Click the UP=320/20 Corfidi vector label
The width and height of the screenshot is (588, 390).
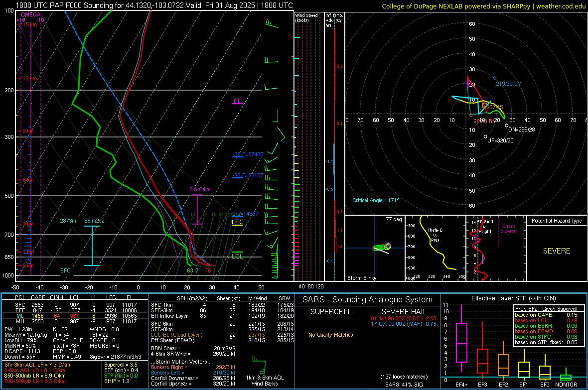click(500, 140)
